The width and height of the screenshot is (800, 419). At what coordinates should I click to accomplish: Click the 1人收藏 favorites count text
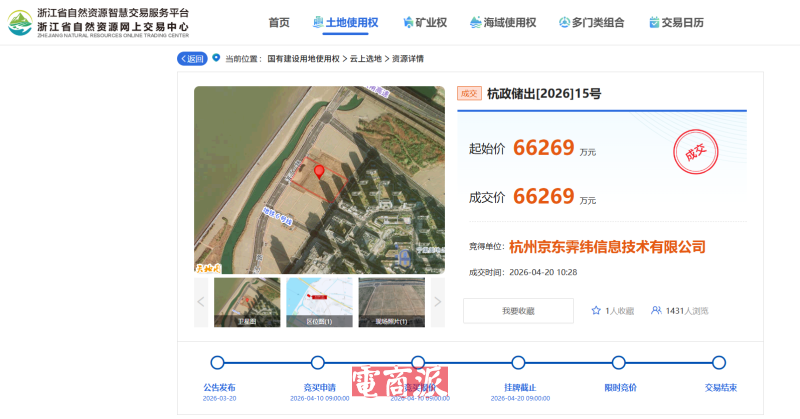point(619,311)
